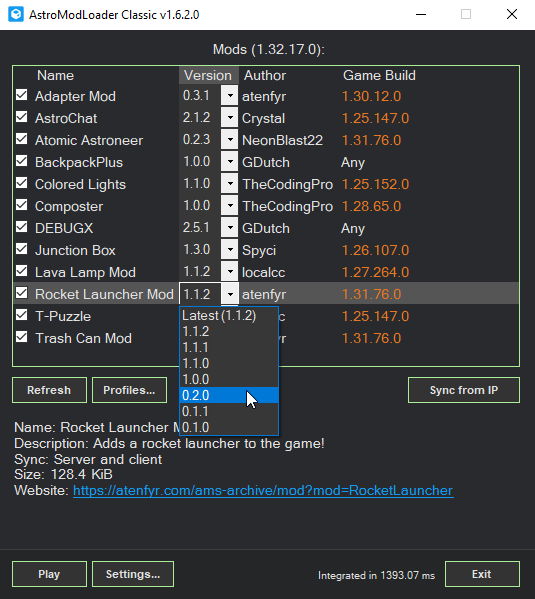Click the Author column header
Viewport: 535px width, 599px height.
pos(265,75)
